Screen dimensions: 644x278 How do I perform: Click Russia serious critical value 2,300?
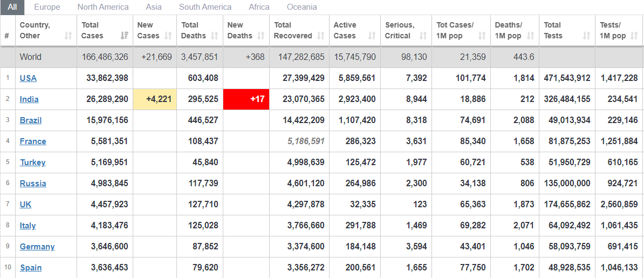point(416,184)
